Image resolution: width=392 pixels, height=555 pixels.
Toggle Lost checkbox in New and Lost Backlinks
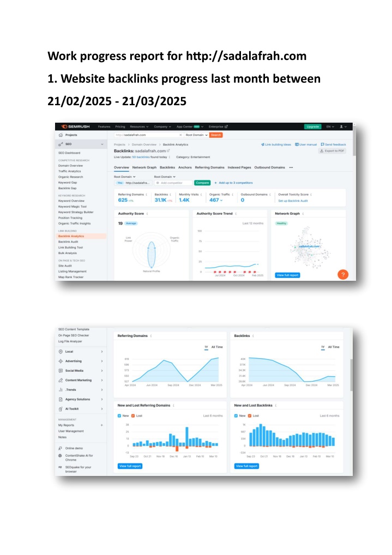click(x=250, y=416)
